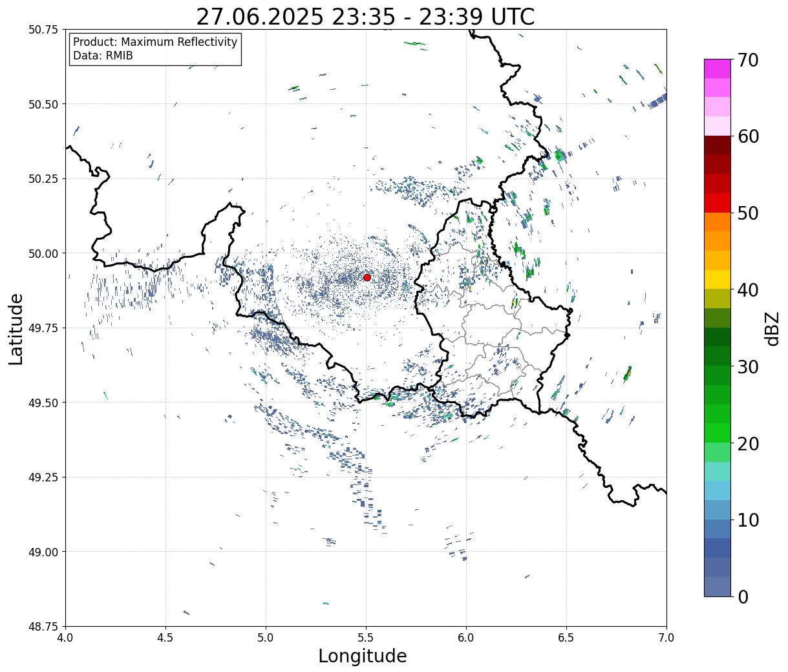The height and width of the screenshot is (672, 788).
Task: Click the bright green colorbar segment above 20
Action: 717,432
